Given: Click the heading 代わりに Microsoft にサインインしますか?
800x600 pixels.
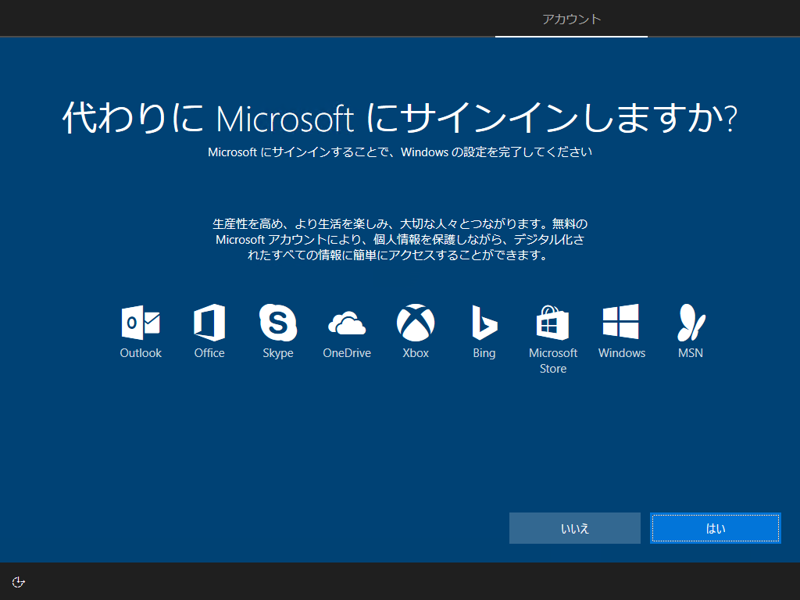Looking at the screenshot, I should coord(400,118).
